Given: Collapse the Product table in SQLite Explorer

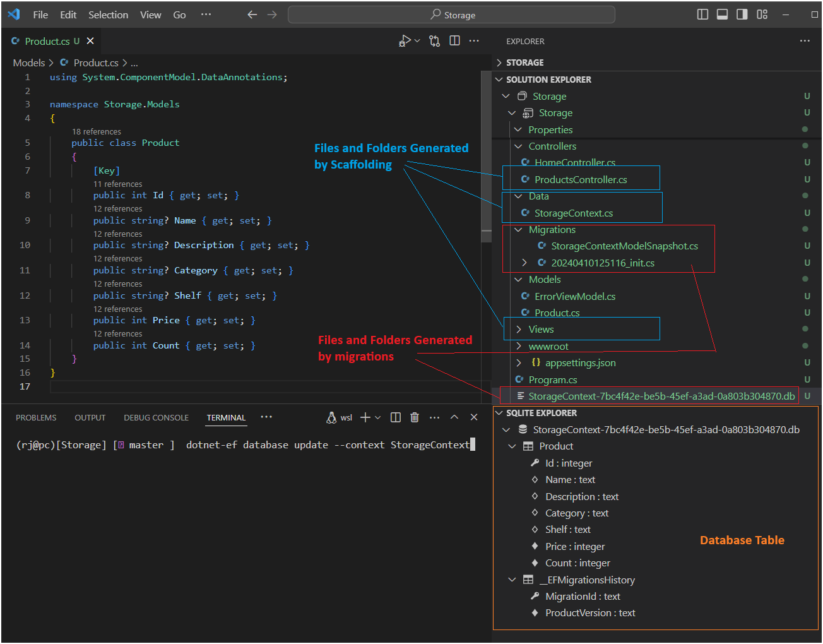Looking at the screenshot, I should [x=512, y=446].
